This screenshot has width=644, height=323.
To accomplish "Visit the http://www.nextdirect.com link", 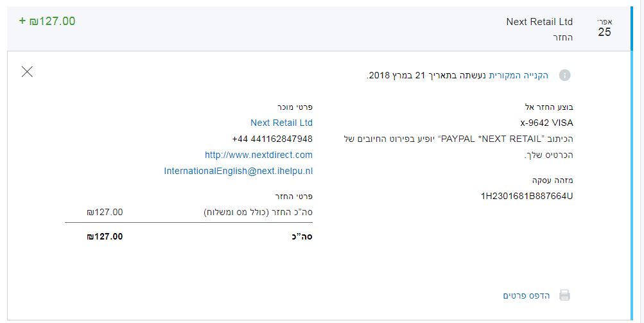I will (259, 155).
